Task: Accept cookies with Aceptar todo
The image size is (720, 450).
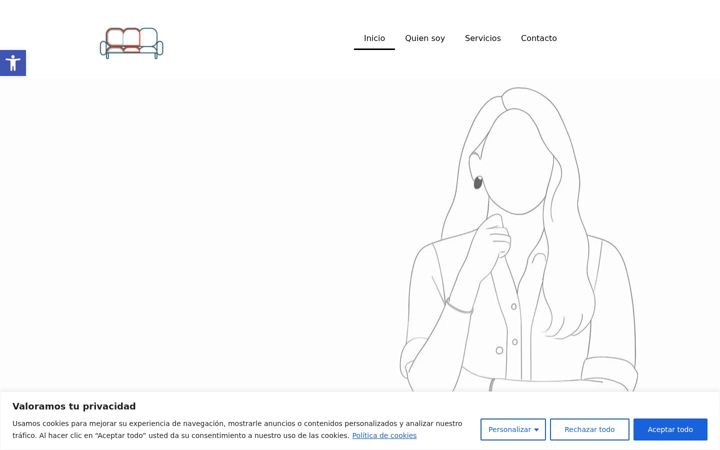Action: [670, 429]
